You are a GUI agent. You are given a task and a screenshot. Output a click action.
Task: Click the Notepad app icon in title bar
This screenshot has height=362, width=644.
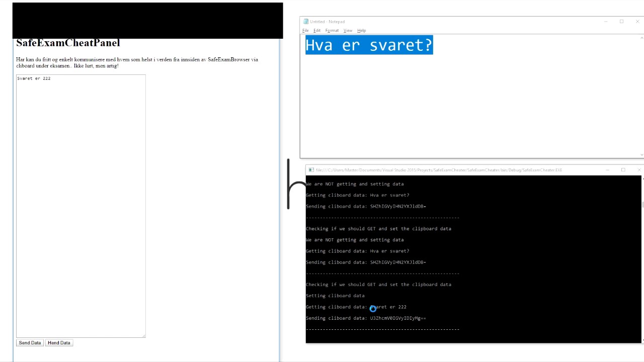[305, 22]
